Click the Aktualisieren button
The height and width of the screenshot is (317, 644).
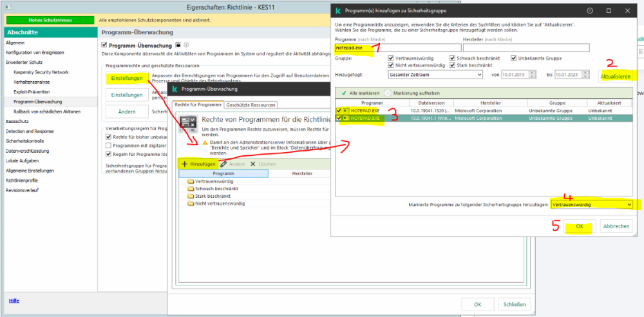pos(615,77)
